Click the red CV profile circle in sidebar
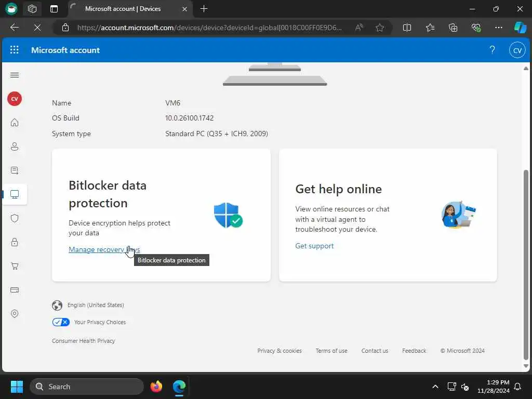The image size is (532, 399). (x=15, y=99)
